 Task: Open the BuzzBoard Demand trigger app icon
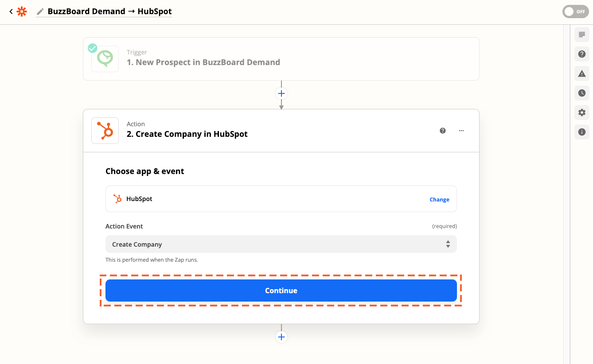click(x=105, y=59)
